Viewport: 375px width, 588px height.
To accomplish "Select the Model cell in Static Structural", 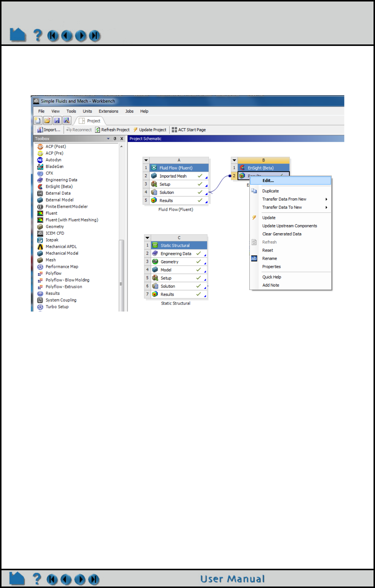I will coord(179,270).
